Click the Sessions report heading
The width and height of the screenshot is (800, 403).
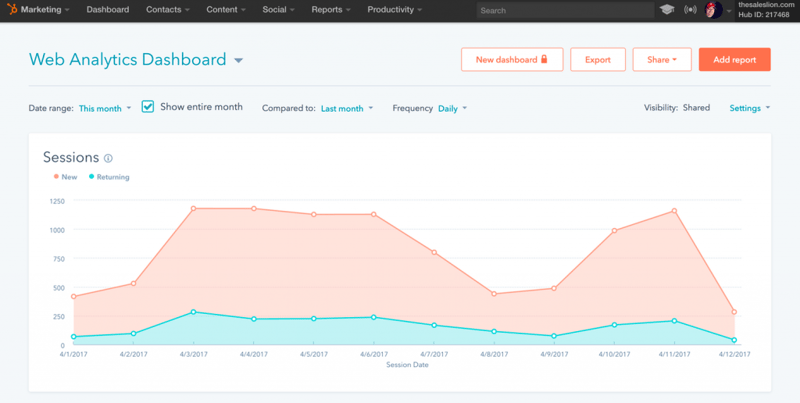point(71,157)
